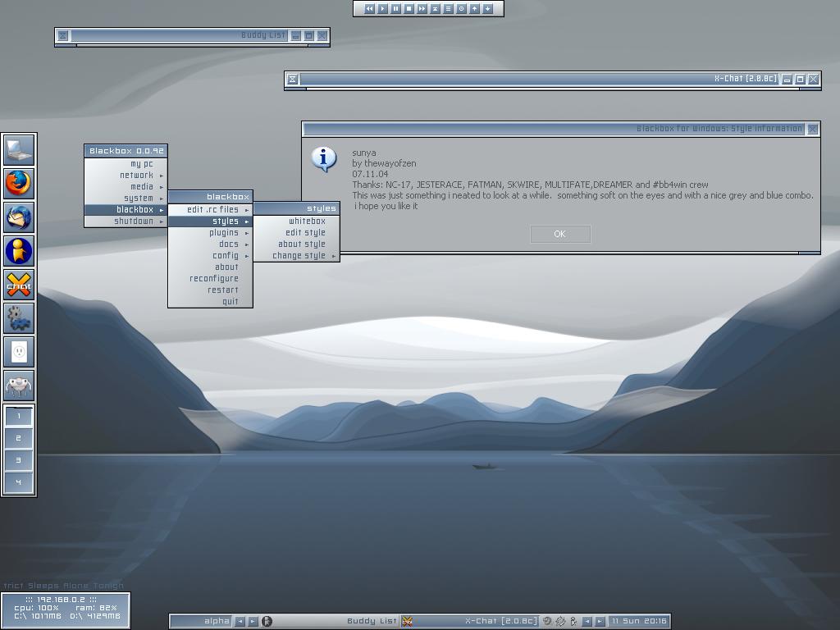840x630 pixels.
Task: Open the laptop computer dock icon
Action: point(19,149)
